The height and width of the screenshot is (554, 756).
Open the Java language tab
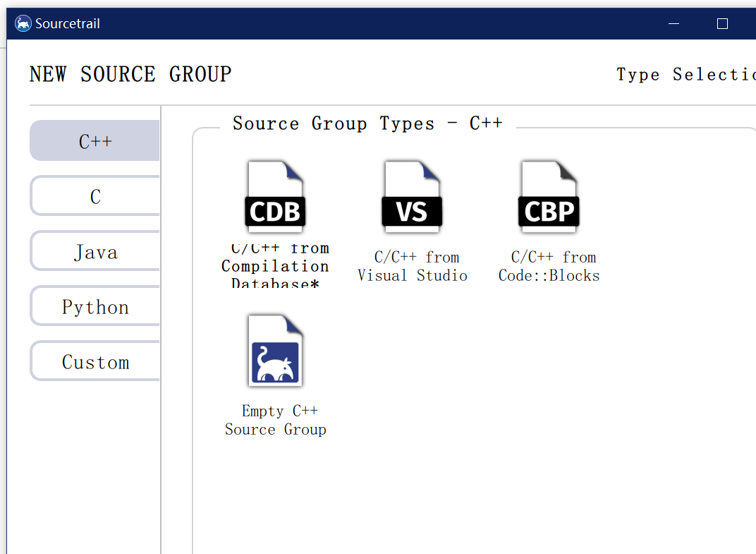click(x=95, y=251)
